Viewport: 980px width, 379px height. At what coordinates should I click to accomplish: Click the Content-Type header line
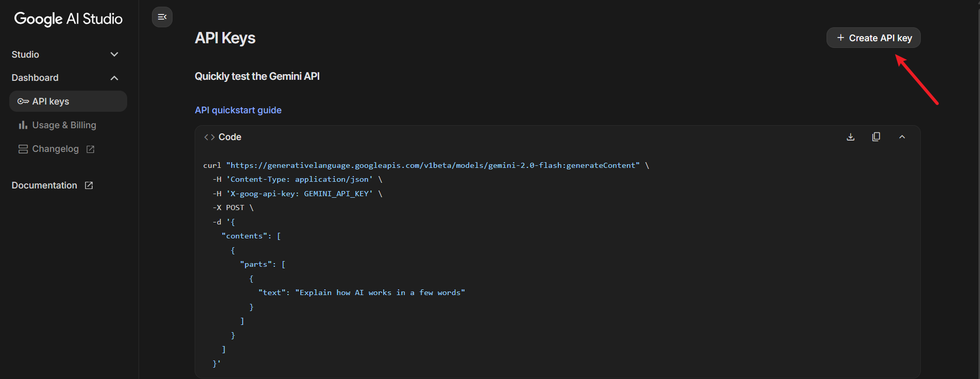click(x=297, y=179)
